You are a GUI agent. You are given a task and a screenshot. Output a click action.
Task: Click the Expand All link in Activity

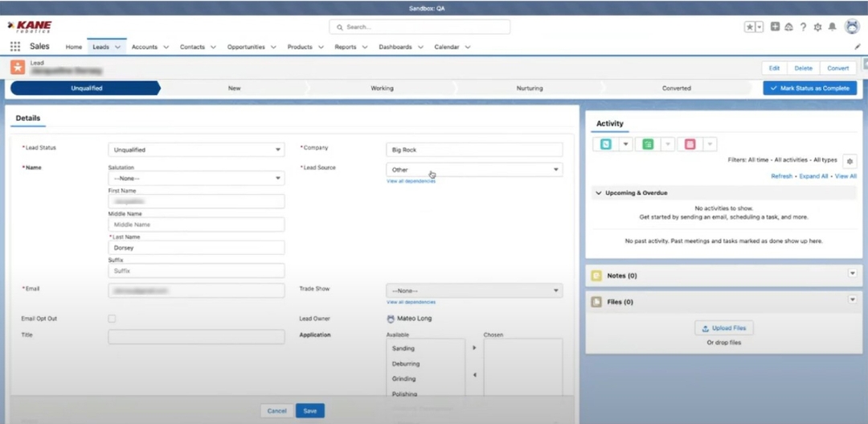(x=813, y=175)
